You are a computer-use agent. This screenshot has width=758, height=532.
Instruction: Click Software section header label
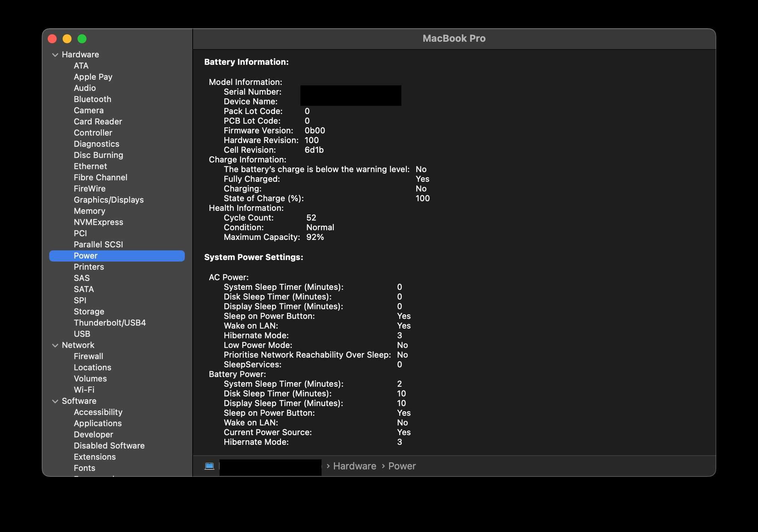[x=79, y=401]
